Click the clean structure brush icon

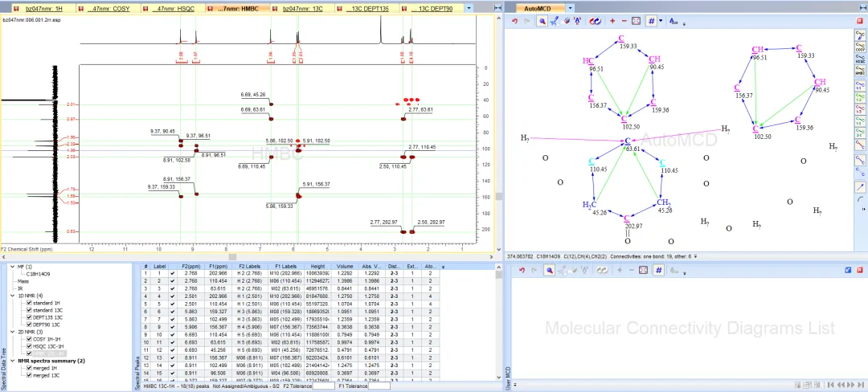(555, 21)
